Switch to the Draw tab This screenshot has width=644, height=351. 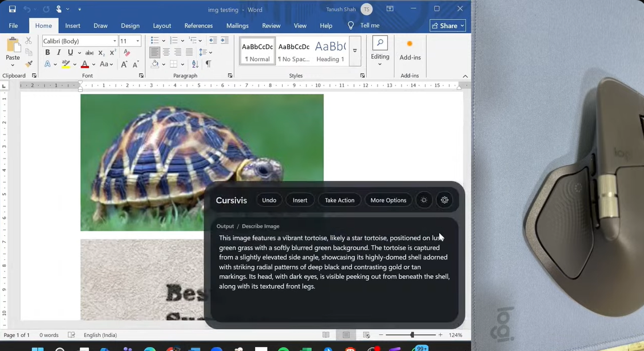100,26
